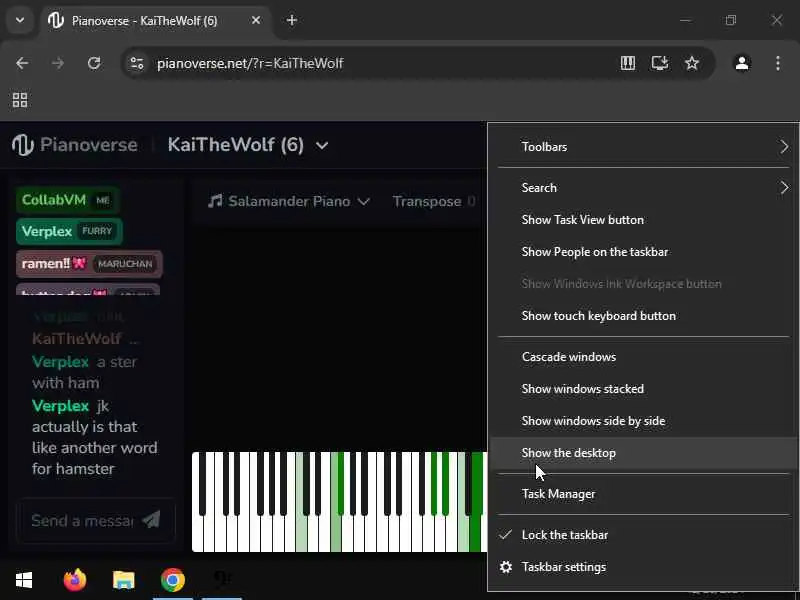Image resolution: width=800 pixels, height=600 pixels.
Task: Close the Pianoverse tab
Action: 256,20
